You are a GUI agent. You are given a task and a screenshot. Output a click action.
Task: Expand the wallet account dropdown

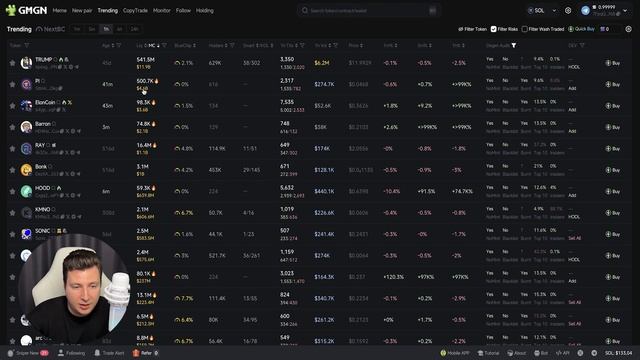(x=625, y=11)
